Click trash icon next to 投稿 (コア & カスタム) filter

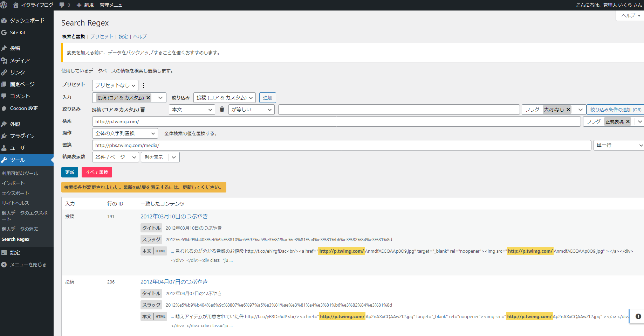[x=143, y=110]
